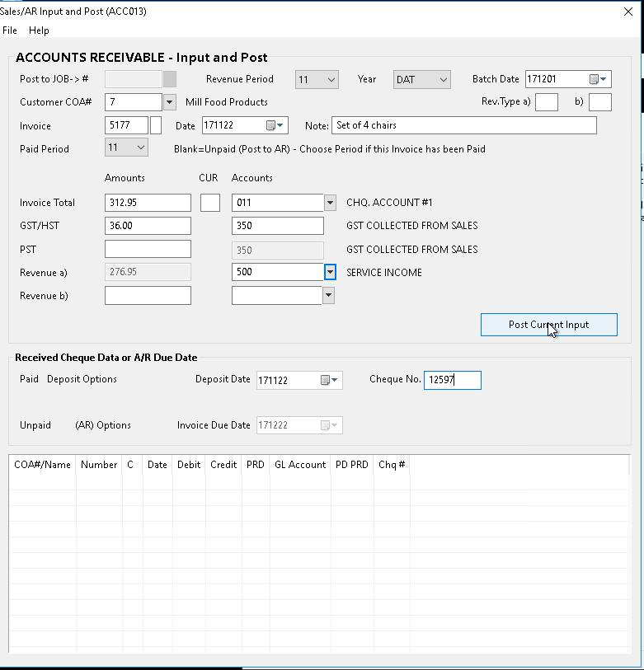Image resolution: width=644 pixels, height=670 pixels.
Task: Click the Post Current Input button
Action: pos(548,325)
